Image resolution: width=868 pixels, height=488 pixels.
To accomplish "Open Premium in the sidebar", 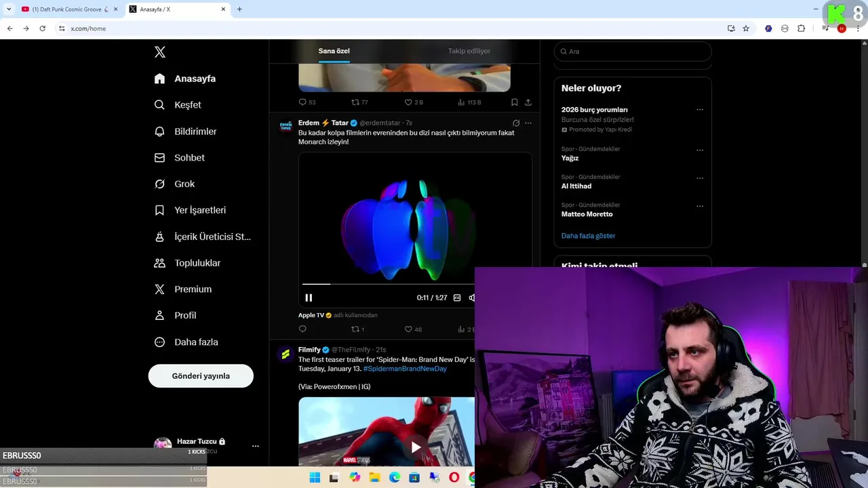I will pos(182,289).
